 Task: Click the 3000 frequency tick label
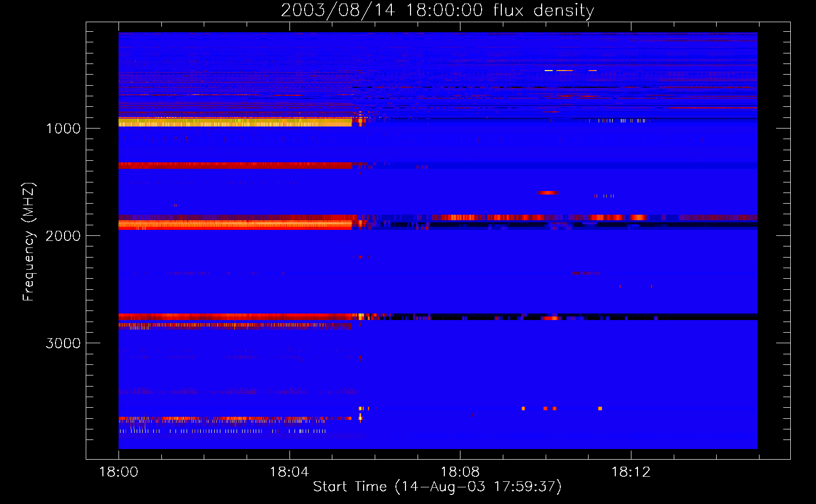[x=63, y=343]
